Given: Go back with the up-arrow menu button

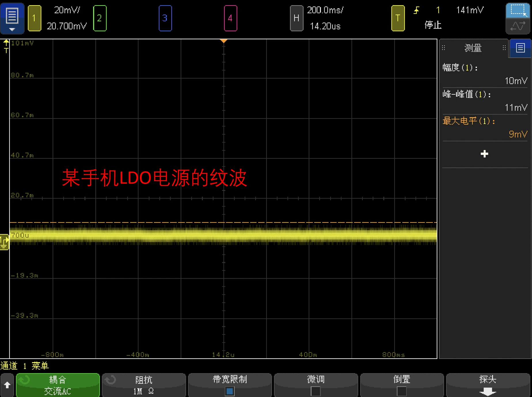Looking at the screenshot, I should [x=7, y=385].
